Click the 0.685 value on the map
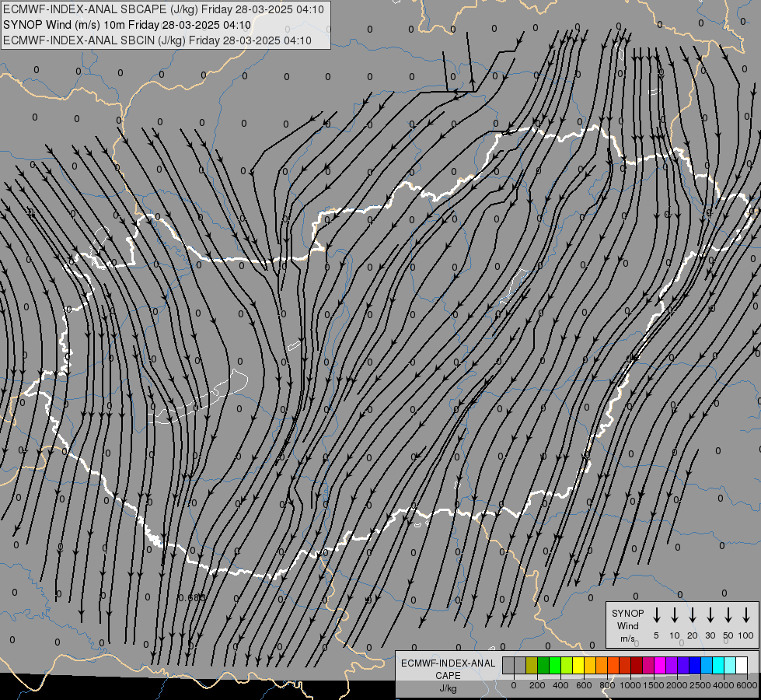The image size is (761, 700). pyautogui.click(x=192, y=597)
